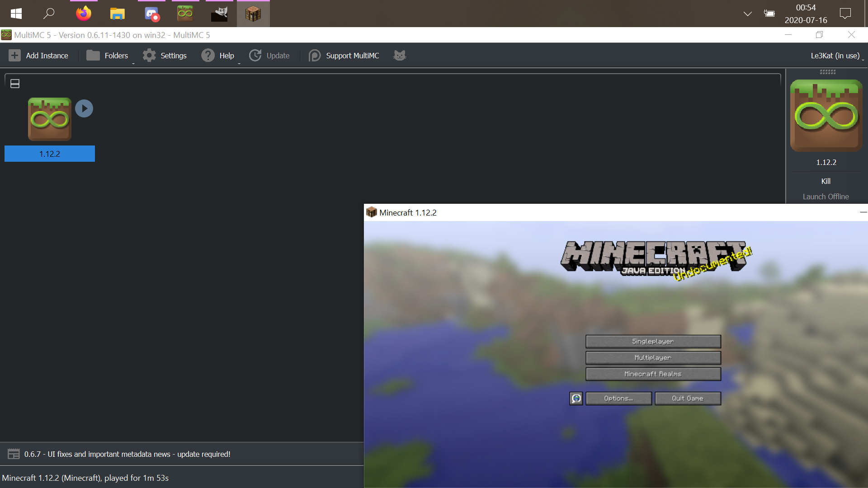Click Launch Offline in sidebar
The image size is (868, 488).
(x=826, y=197)
